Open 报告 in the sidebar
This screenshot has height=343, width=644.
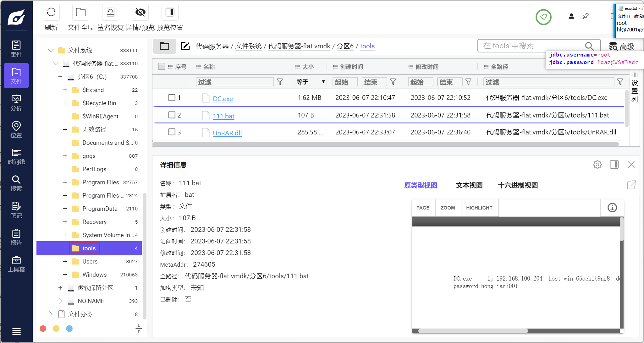pyautogui.click(x=16, y=237)
